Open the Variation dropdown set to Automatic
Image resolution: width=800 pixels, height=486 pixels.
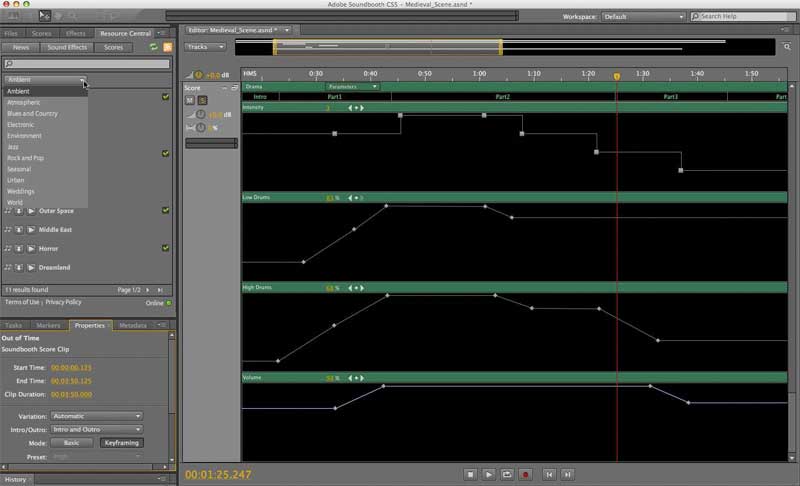(97, 416)
